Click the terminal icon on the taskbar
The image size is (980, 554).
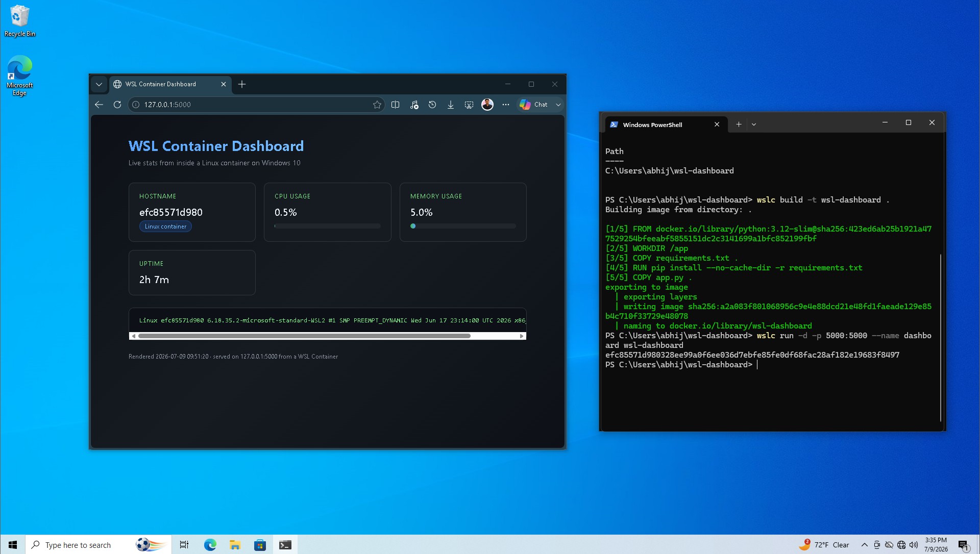(285, 545)
